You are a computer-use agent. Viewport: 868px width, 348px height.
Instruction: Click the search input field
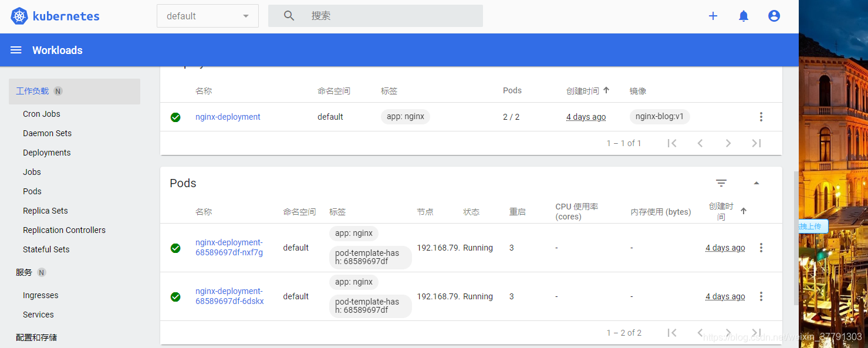376,16
